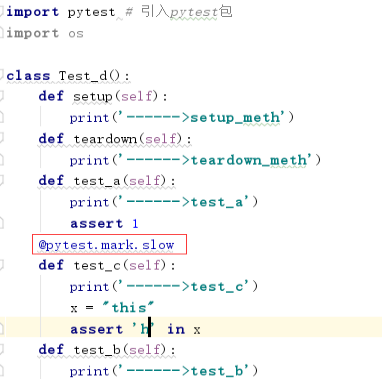Click 'self' parameter of teardown
The image size is (382, 379).
click(161, 139)
